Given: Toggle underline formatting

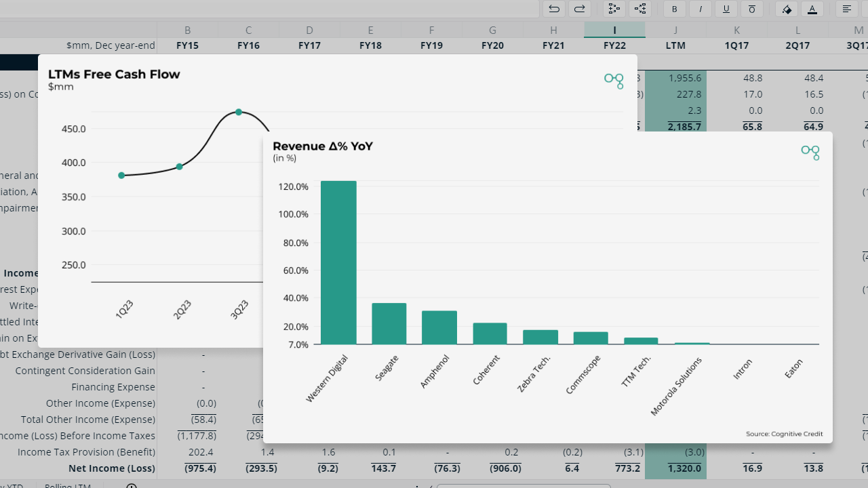Looking at the screenshot, I should pyautogui.click(x=726, y=9).
